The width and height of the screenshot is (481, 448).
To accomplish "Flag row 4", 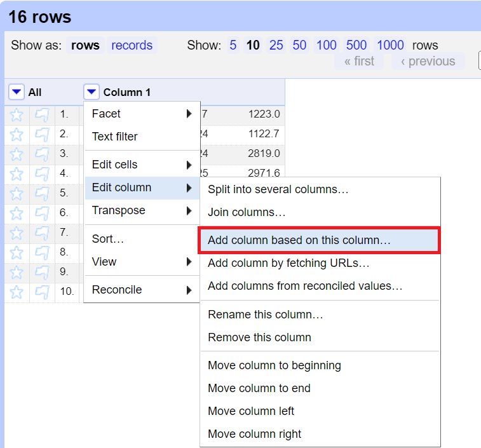I will pos(42,174).
